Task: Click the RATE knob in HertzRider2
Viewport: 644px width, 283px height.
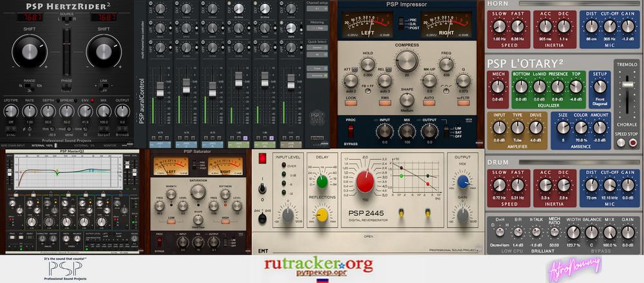Action: 30,111
